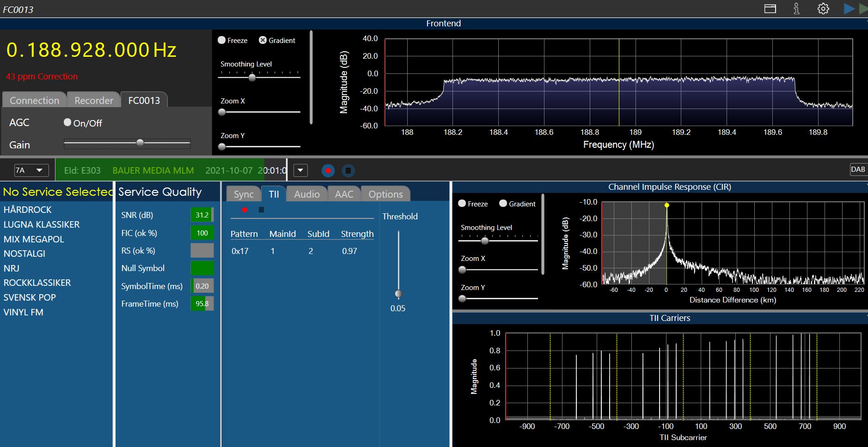The height and width of the screenshot is (447, 868).
Task: Disable Gradient on the Frontend spectrum
Action: tap(263, 40)
